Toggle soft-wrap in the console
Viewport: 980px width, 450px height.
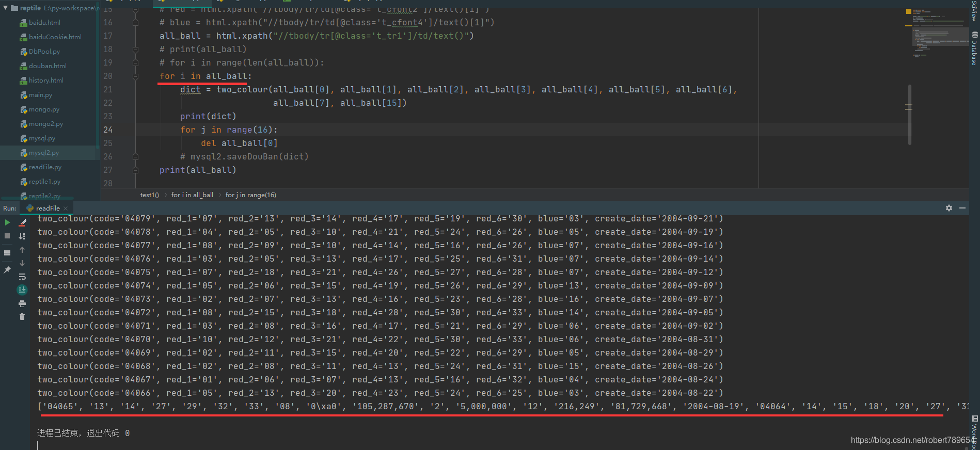22,277
